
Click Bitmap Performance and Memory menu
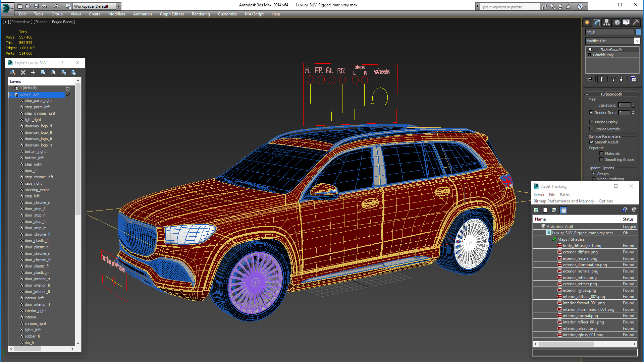[x=563, y=201]
